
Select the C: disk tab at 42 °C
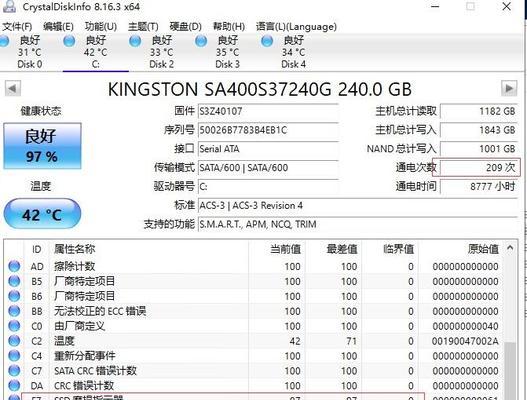pos(96,52)
